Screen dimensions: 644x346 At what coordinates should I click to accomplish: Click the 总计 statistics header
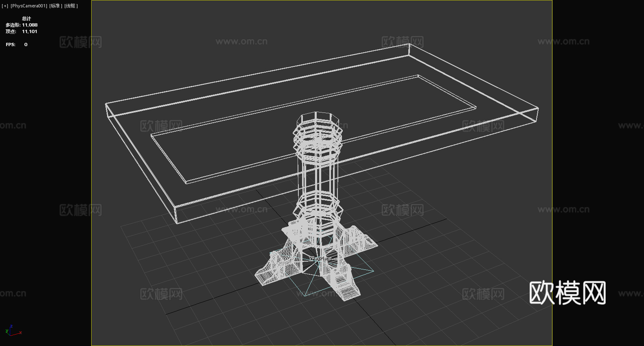pos(26,18)
